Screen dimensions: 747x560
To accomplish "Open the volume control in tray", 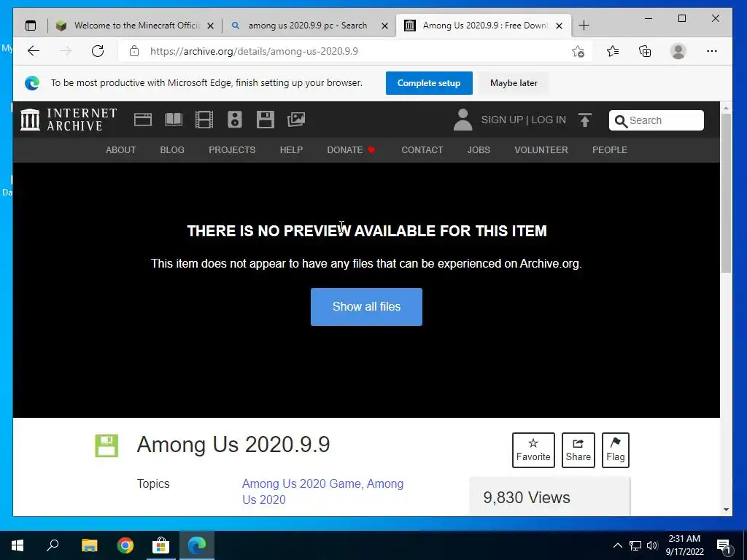I will [652, 545].
